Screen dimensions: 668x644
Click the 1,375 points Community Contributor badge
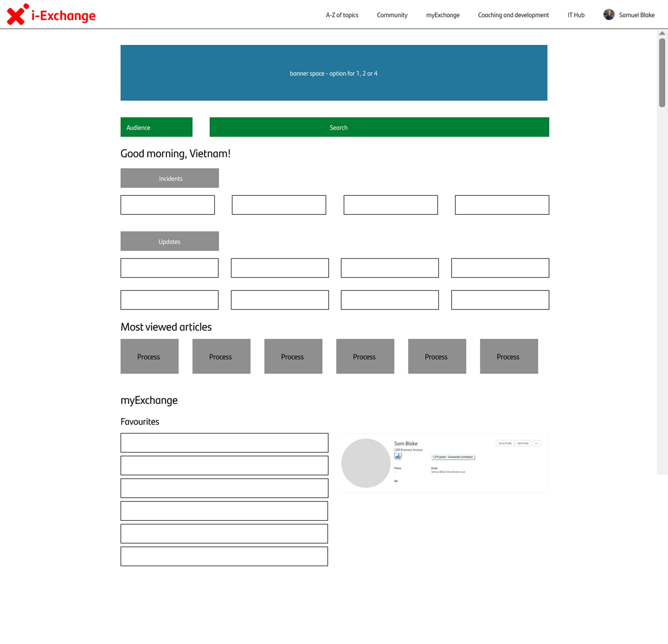[x=453, y=457]
